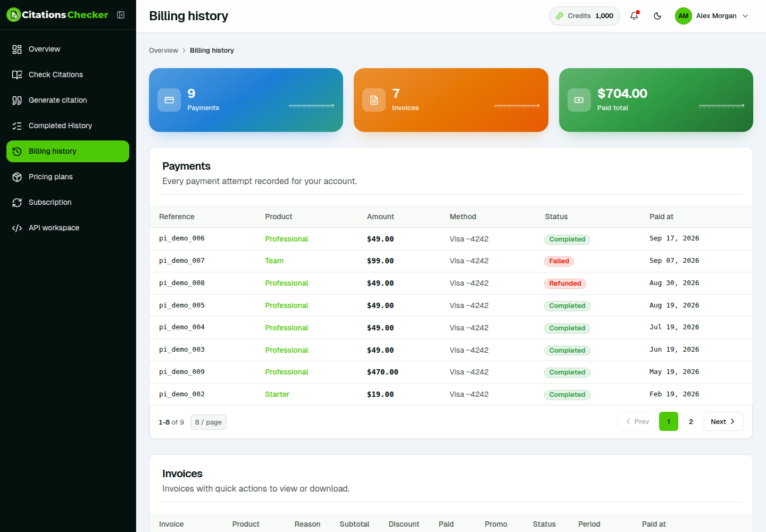Click the Pricing plans box icon
This screenshot has width=766, height=532.
[x=17, y=177]
